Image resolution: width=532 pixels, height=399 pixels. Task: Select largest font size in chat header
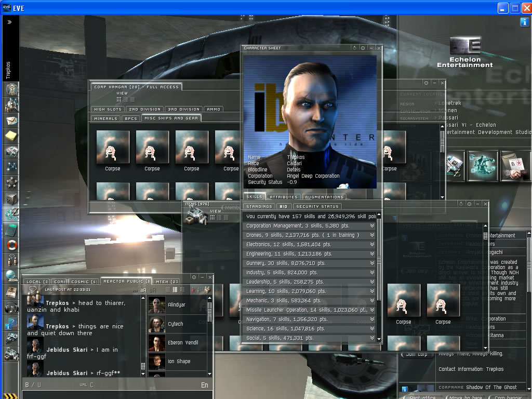click(x=153, y=290)
